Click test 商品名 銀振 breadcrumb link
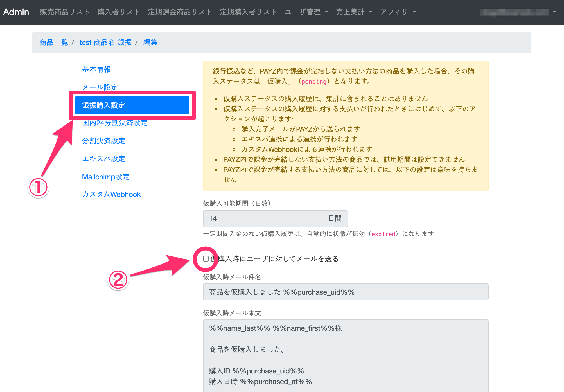Image resolution: width=564 pixels, height=392 pixels. click(x=105, y=42)
